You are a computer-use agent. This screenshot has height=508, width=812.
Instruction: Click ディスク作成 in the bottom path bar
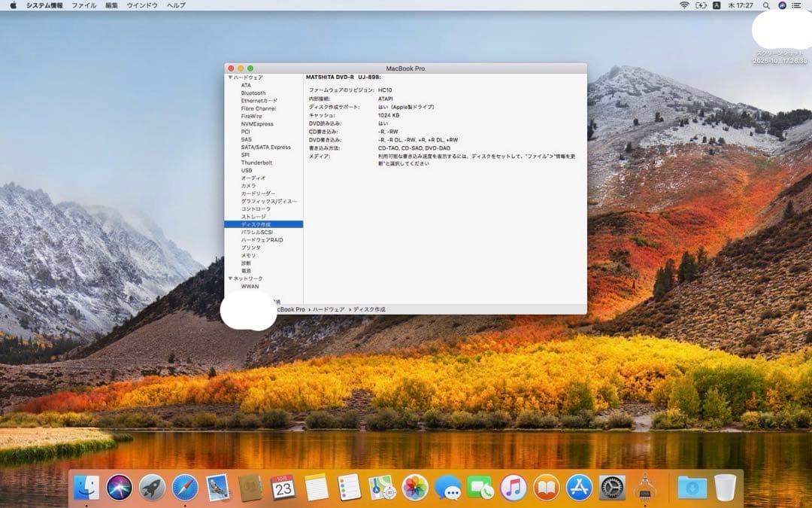(x=369, y=309)
